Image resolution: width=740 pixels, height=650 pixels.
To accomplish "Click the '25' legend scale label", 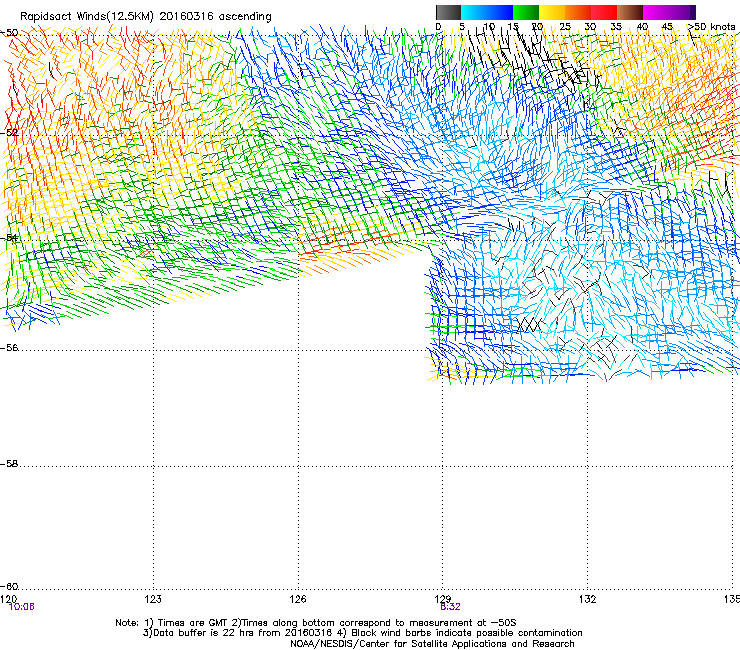I will [565, 26].
